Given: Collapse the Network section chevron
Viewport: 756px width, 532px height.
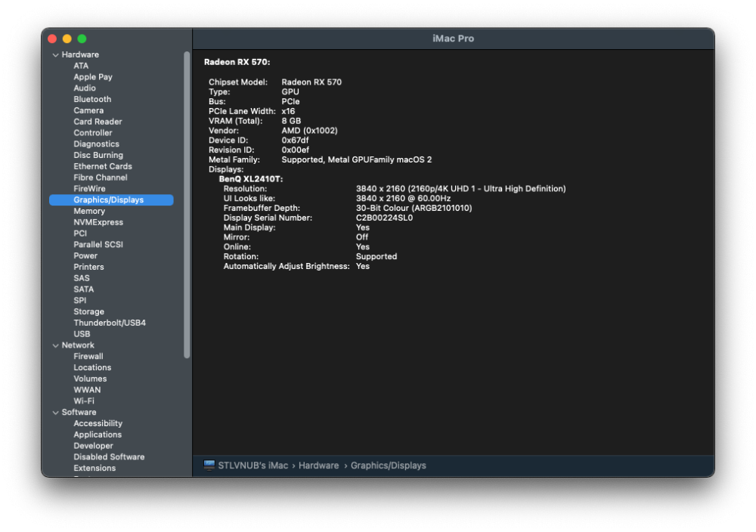Looking at the screenshot, I should pos(55,345).
